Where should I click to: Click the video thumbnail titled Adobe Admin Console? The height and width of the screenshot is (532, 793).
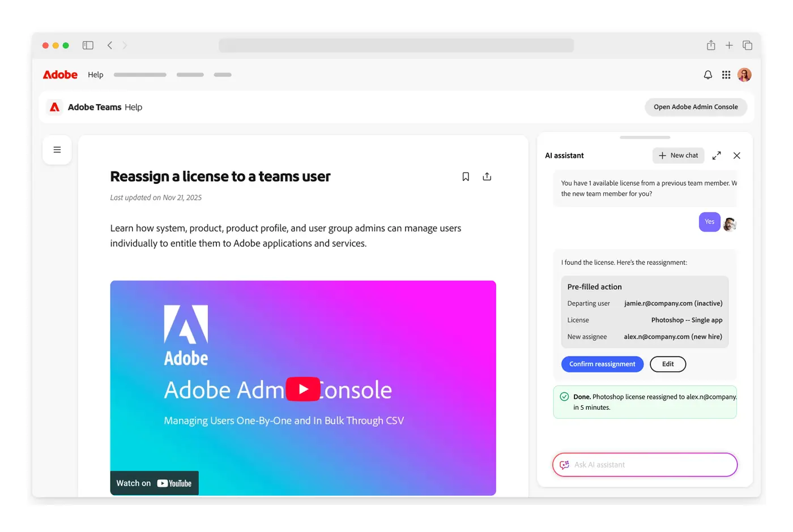[x=303, y=388]
